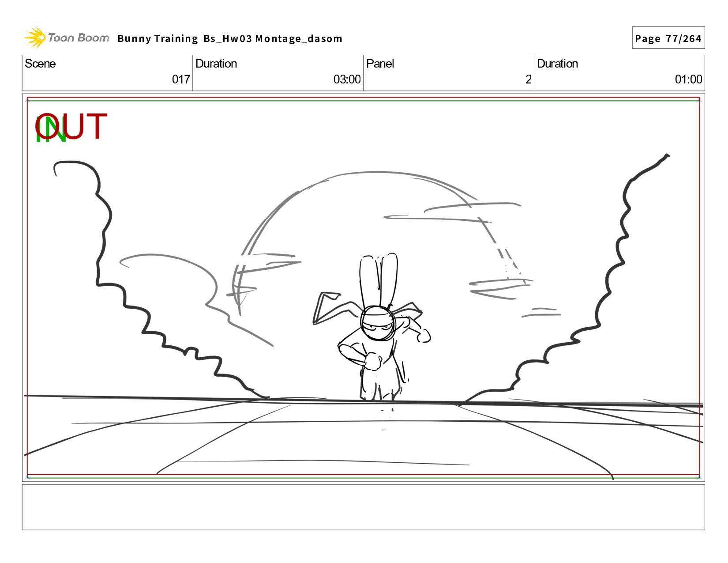Select the "Scene" header label
The height and width of the screenshot is (563, 728).
point(40,64)
